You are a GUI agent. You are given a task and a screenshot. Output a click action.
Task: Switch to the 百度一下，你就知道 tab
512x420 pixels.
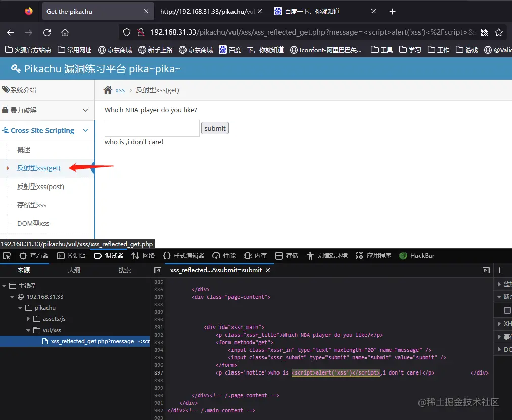[x=312, y=12]
